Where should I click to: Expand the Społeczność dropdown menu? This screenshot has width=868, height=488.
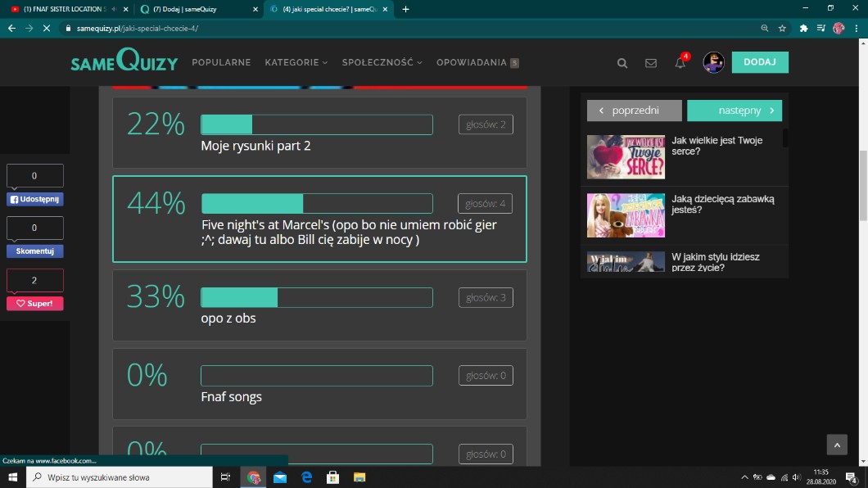[382, 63]
